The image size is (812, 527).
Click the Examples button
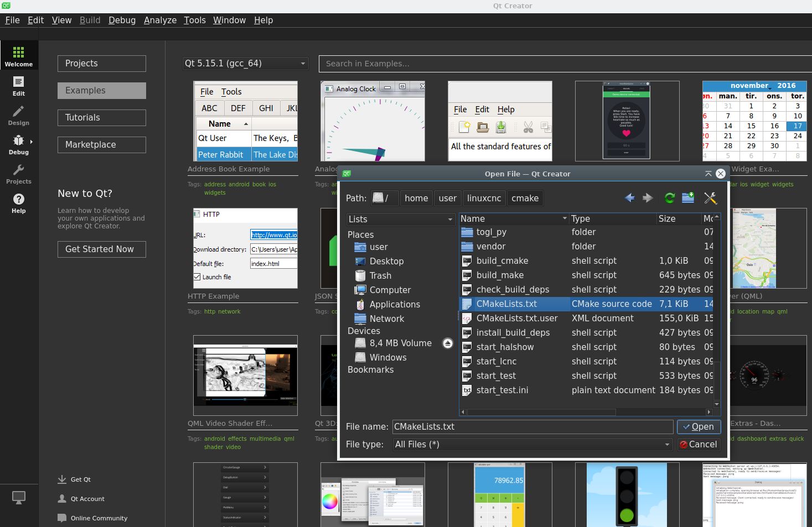102,91
